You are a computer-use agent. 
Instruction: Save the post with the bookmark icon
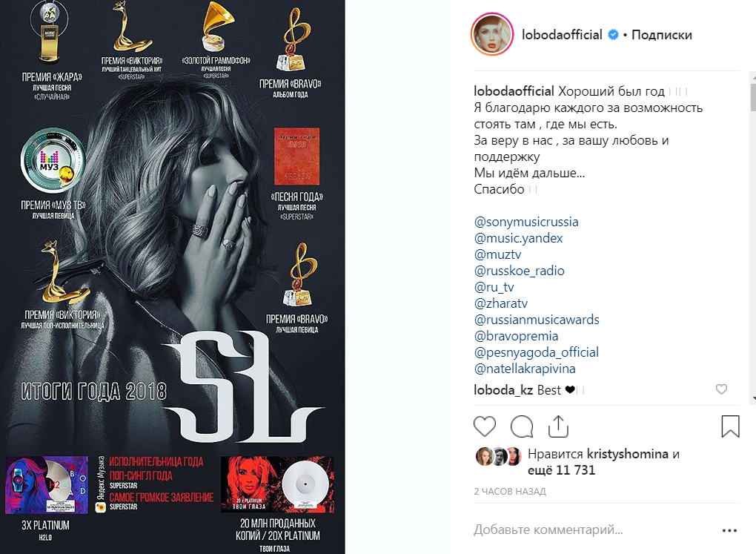tap(731, 426)
